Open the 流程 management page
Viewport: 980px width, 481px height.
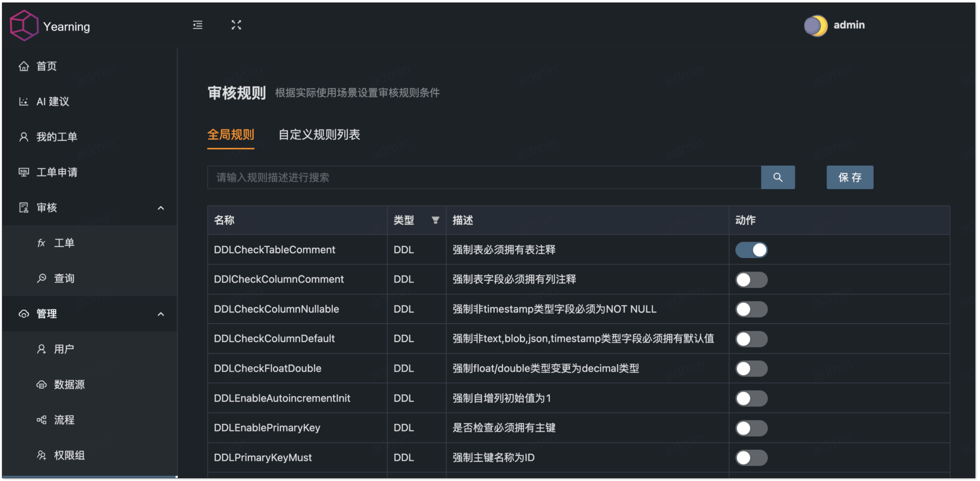pos(64,420)
